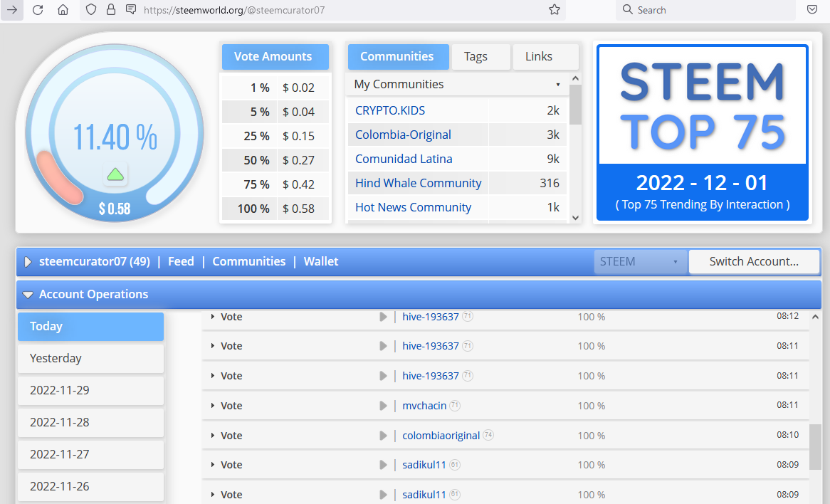Play icon in sadikul11 row at 08:09 upper
The width and height of the screenshot is (830, 504).
[383, 465]
